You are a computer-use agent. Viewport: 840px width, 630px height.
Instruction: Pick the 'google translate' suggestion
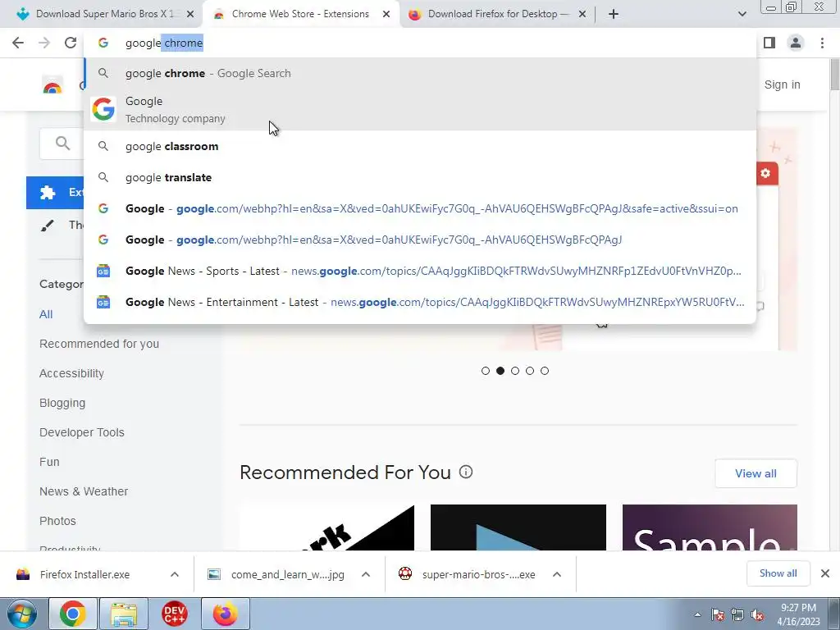coord(420,177)
